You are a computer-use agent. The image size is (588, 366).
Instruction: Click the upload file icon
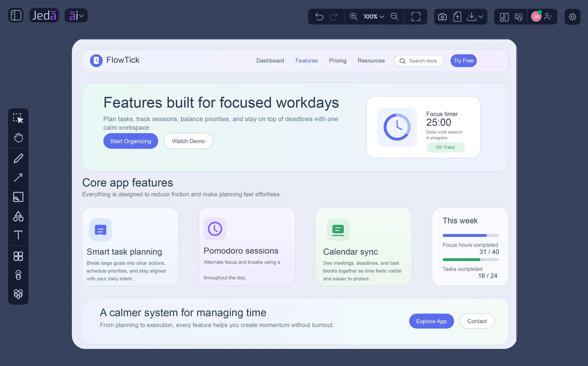tap(457, 17)
